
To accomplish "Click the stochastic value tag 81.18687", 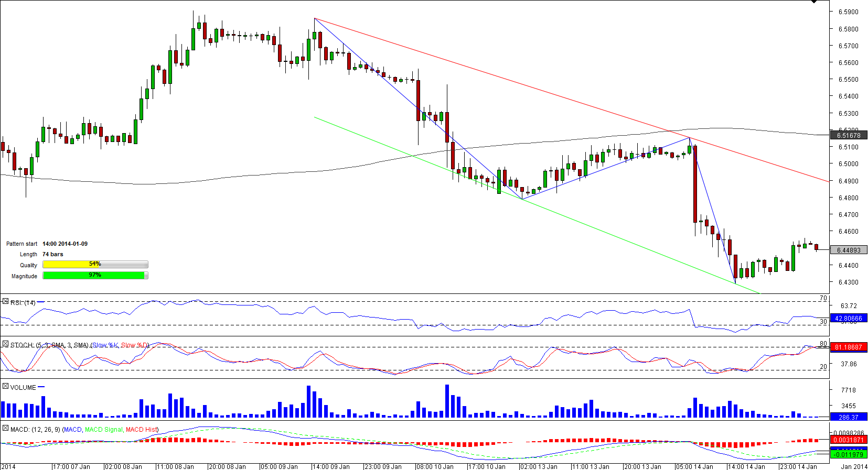I will tap(849, 347).
